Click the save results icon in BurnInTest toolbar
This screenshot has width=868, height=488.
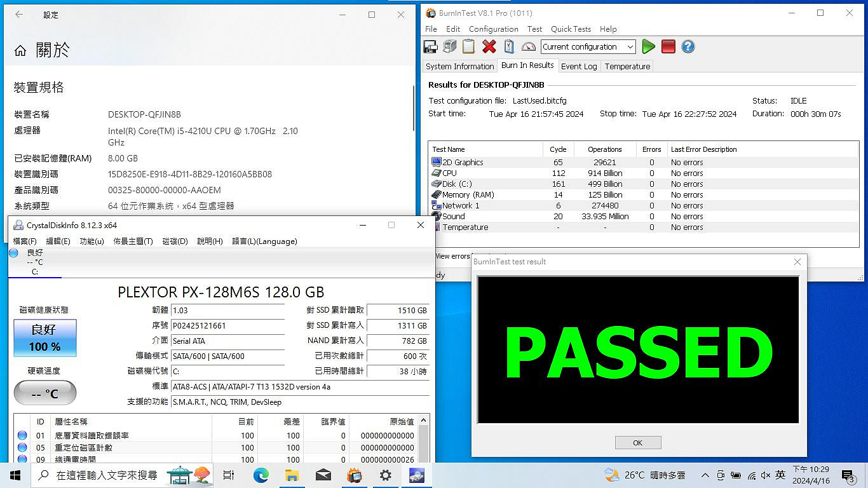(430, 46)
